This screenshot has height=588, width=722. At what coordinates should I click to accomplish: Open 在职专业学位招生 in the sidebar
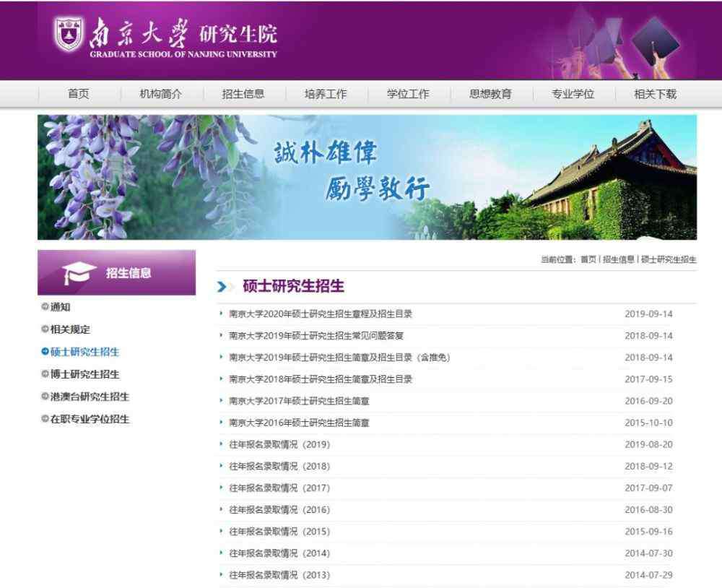click(x=90, y=420)
